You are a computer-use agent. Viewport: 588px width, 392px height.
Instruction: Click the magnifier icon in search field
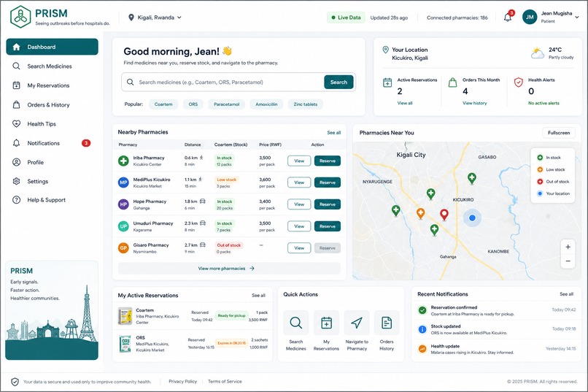point(130,82)
